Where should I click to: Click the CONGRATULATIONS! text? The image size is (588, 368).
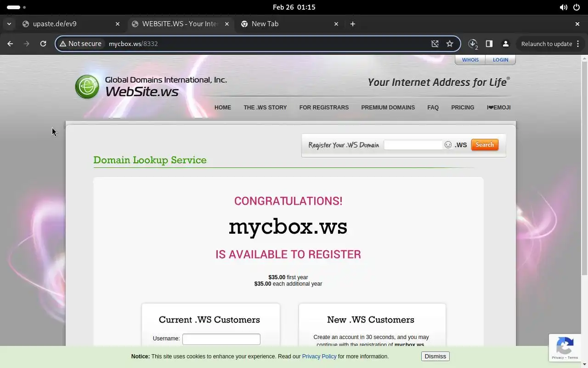288,201
